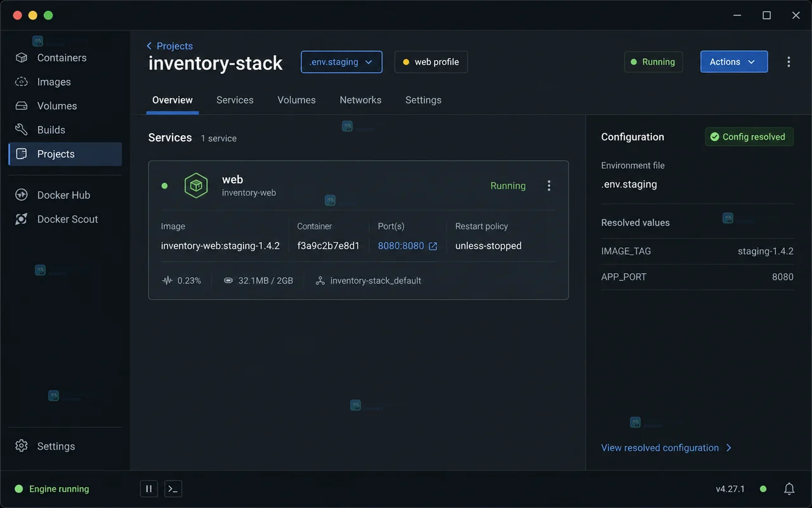Click the 1 service count label
Viewport: 812px width, 508px height.
coord(219,138)
